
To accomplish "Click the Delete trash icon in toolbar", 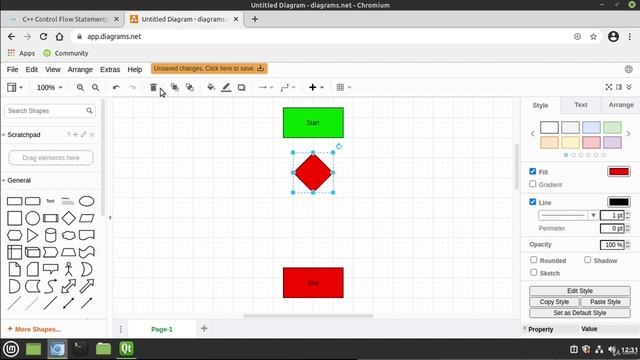I will [153, 87].
